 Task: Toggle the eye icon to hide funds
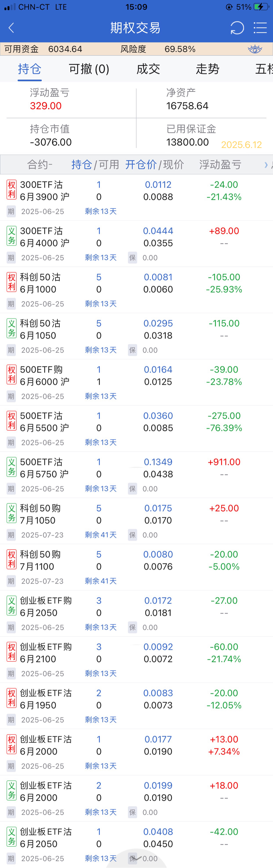tap(255, 49)
